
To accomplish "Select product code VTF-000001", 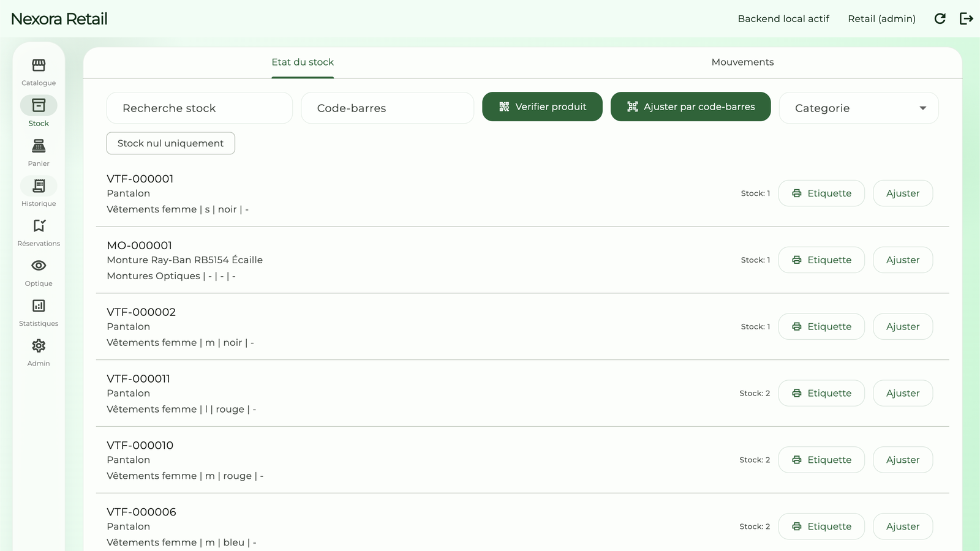I will pyautogui.click(x=140, y=179).
